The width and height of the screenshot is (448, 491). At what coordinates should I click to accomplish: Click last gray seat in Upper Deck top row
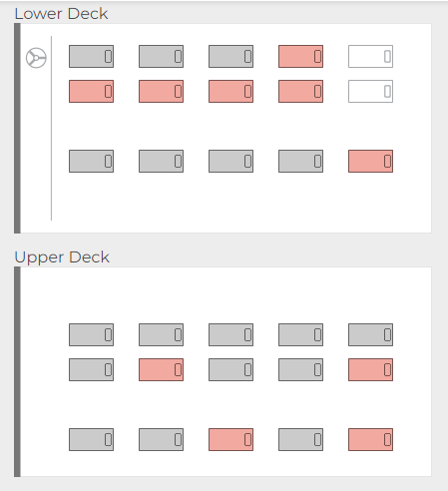pos(370,334)
